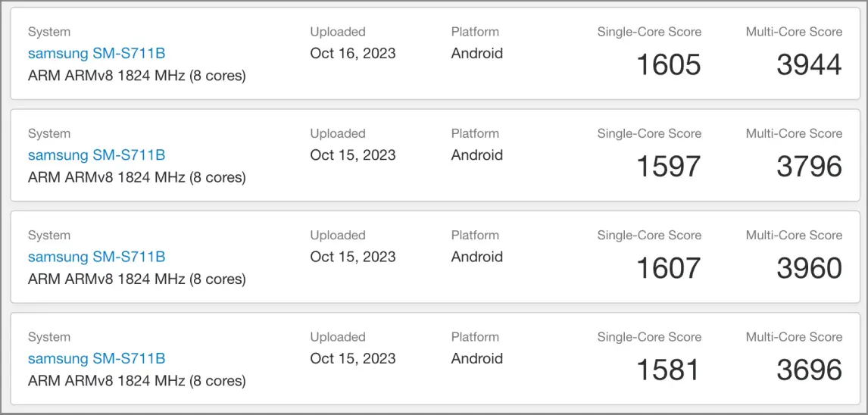Open samsung SM-S711B result with 3960 multi-core
The image size is (868, 415).
(x=97, y=257)
